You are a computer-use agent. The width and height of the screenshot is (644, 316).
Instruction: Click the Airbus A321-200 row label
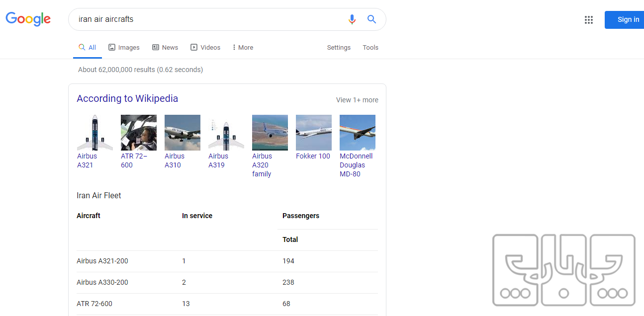click(x=102, y=261)
